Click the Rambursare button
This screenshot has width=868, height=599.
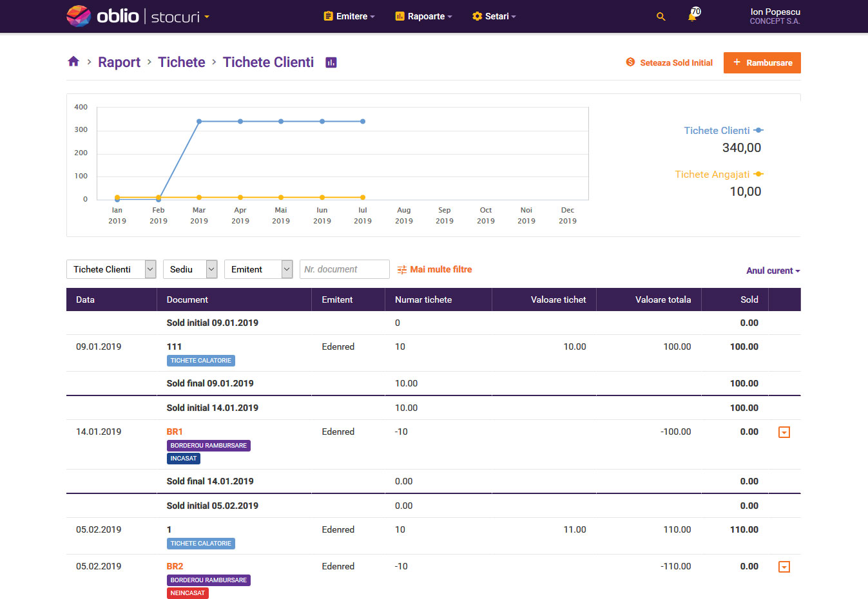762,62
